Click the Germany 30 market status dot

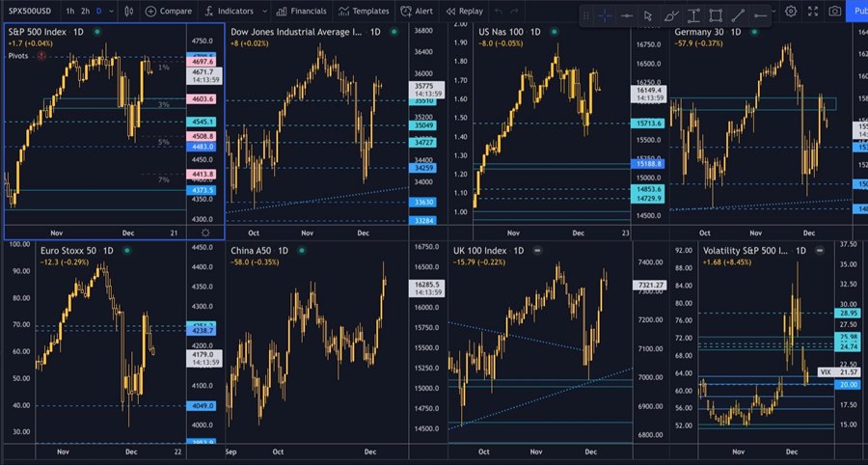coord(754,32)
